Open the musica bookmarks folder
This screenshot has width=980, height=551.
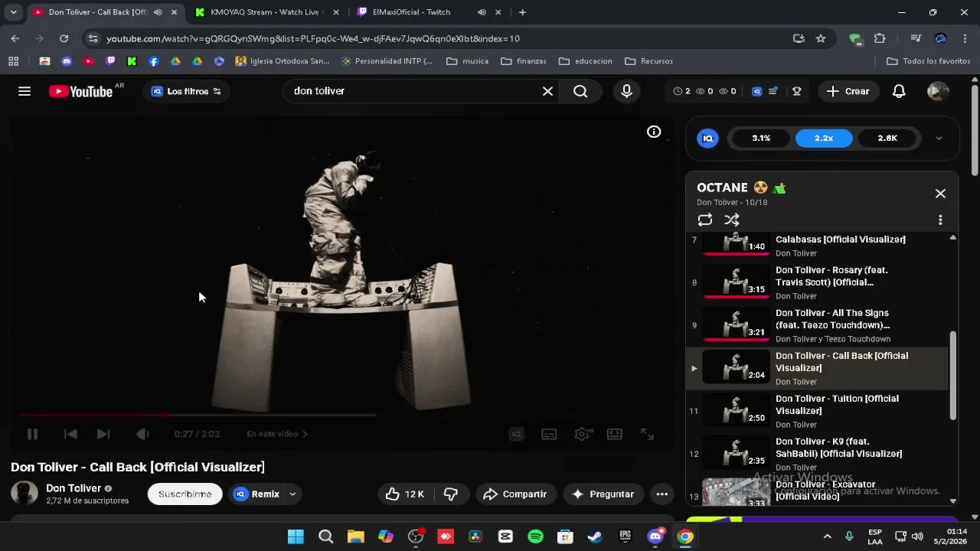(467, 61)
